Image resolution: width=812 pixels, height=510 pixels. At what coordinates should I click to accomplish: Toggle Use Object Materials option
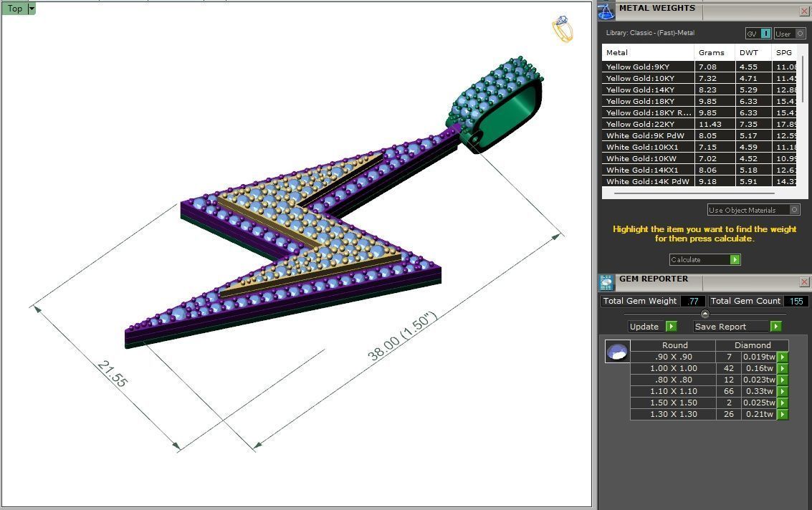(753, 210)
